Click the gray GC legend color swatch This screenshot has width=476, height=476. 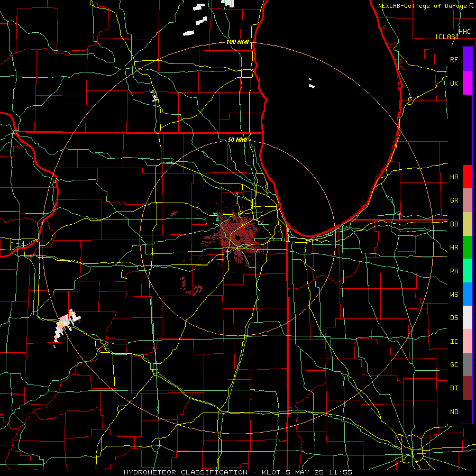467,364
